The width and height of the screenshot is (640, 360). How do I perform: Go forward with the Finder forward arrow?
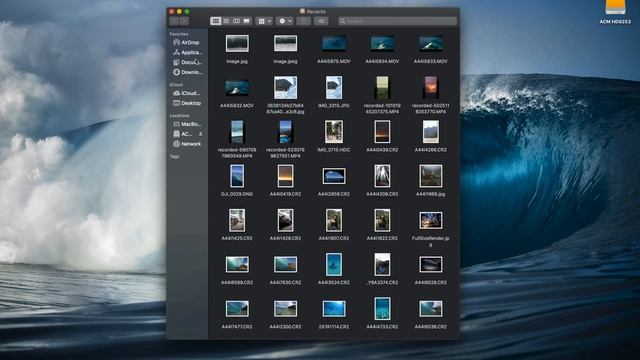click(184, 21)
